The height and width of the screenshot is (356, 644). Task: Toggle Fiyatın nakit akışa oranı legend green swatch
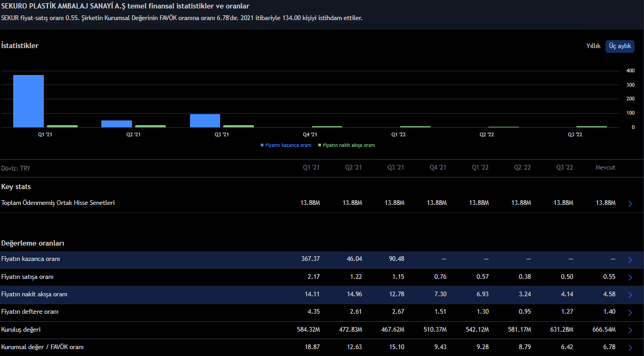pyautogui.click(x=320, y=145)
